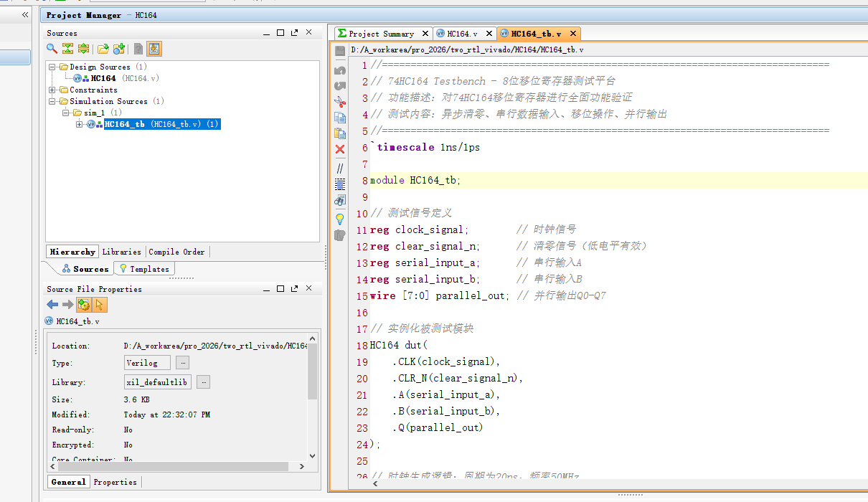Float the Sources panel
Viewport: 868px width, 502px height.
click(295, 33)
